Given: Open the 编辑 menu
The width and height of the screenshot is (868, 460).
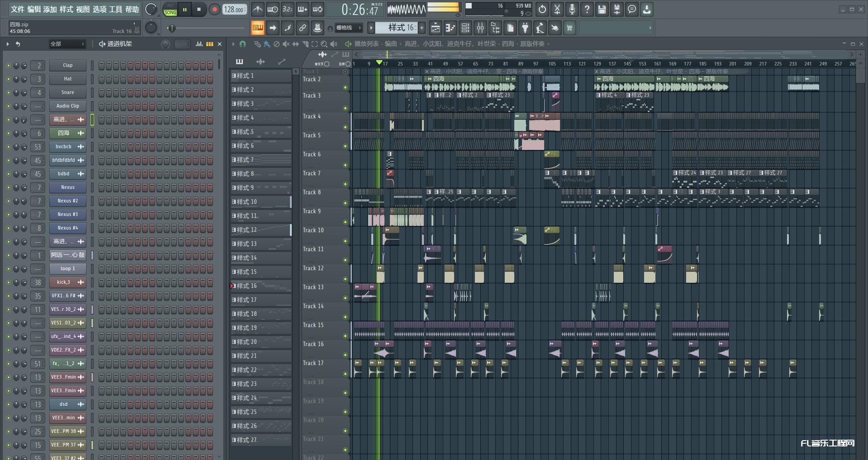Looking at the screenshot, I should tap(34, 9).
